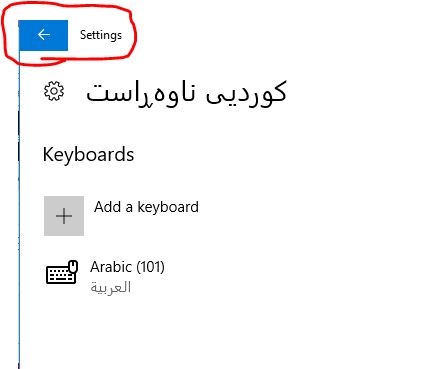Open the gray plus tile under Keyboards

64,216
